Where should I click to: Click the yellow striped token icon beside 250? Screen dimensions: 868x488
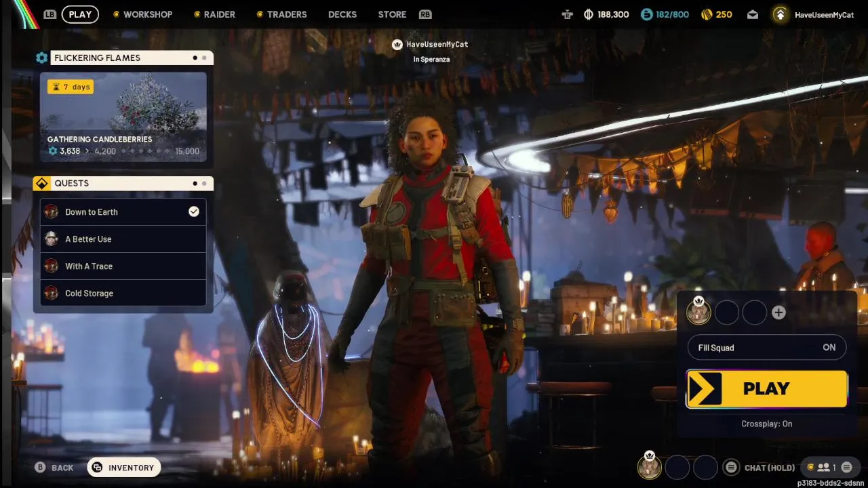[x=707, y=14]
